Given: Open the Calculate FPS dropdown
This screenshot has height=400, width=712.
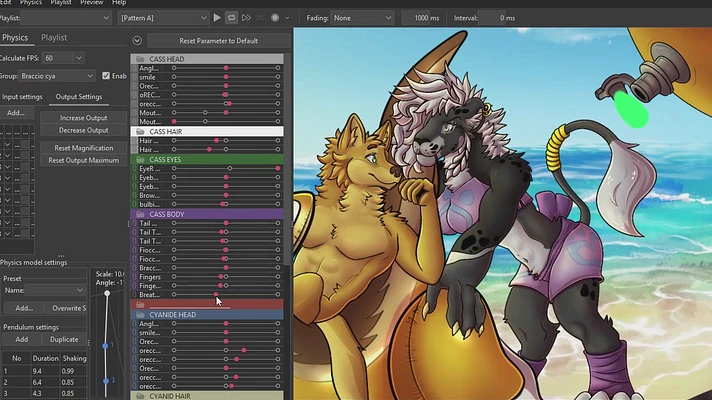Looking at the screenshot, I should tap(63, 58).
